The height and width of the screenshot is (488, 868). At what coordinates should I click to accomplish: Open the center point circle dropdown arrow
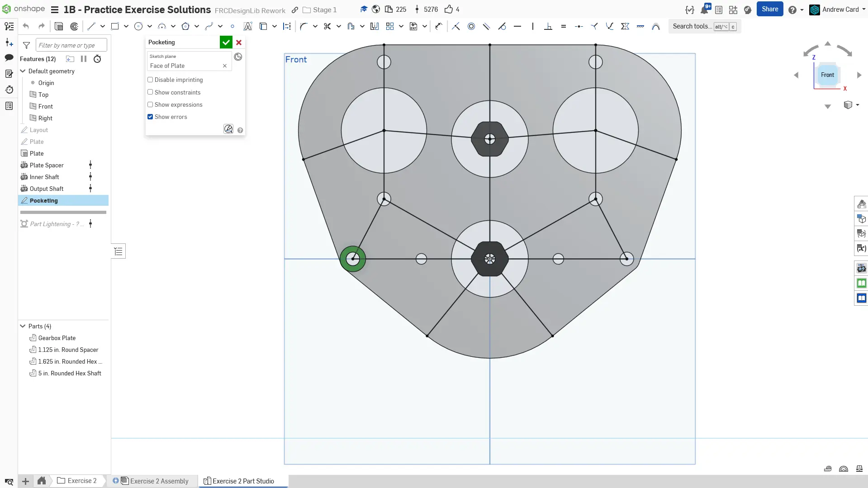[x=150, y=26]
